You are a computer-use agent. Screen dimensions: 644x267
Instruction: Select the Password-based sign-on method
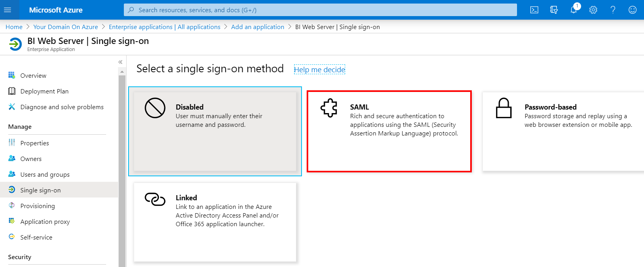pos(563,131)
